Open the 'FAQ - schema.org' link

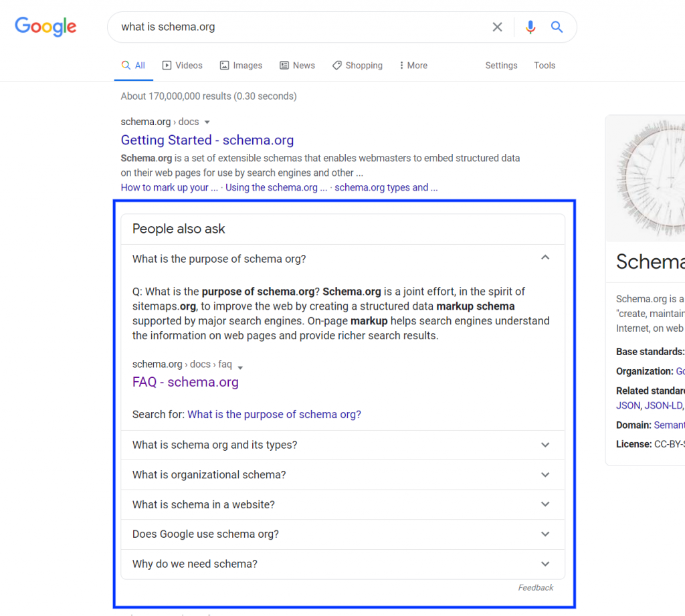coord(185,382)
